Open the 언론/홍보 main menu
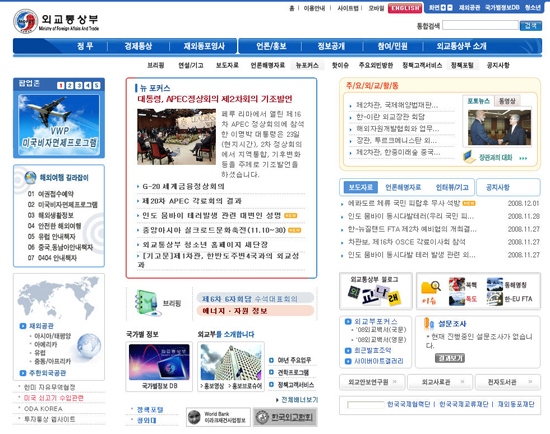 [x=271, y=46]
